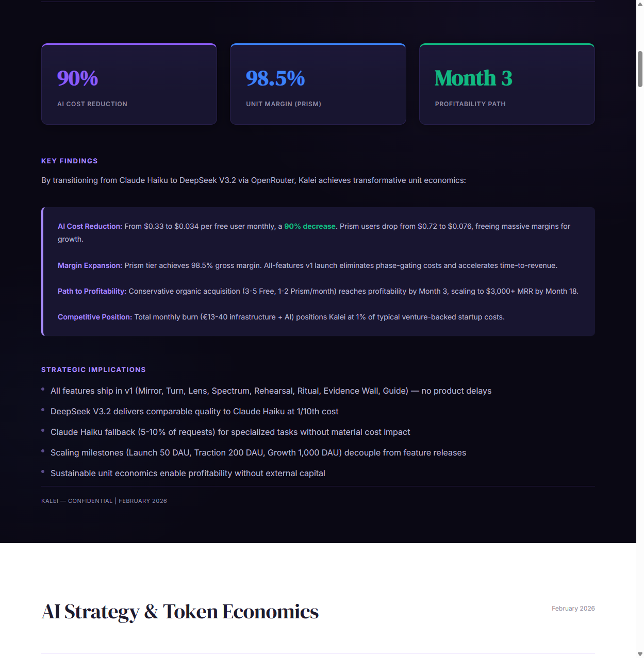
Task: Click the February 2026 date label
Action: coord(573,609)
